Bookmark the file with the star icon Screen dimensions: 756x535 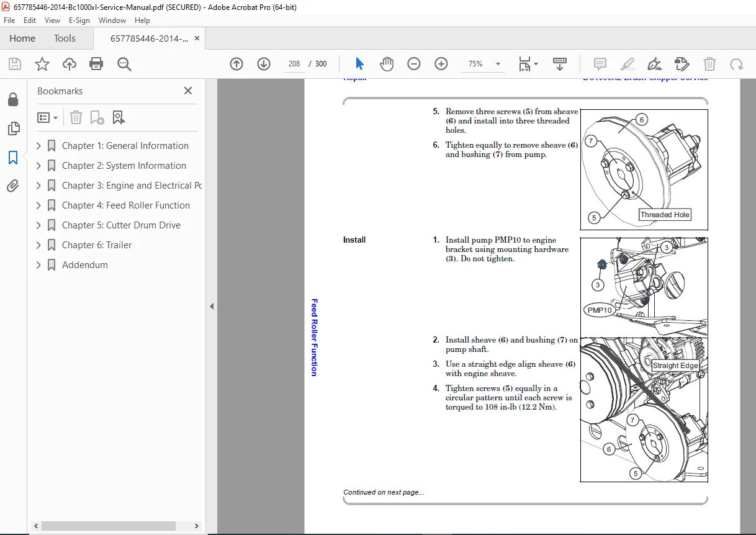point(42,64)
